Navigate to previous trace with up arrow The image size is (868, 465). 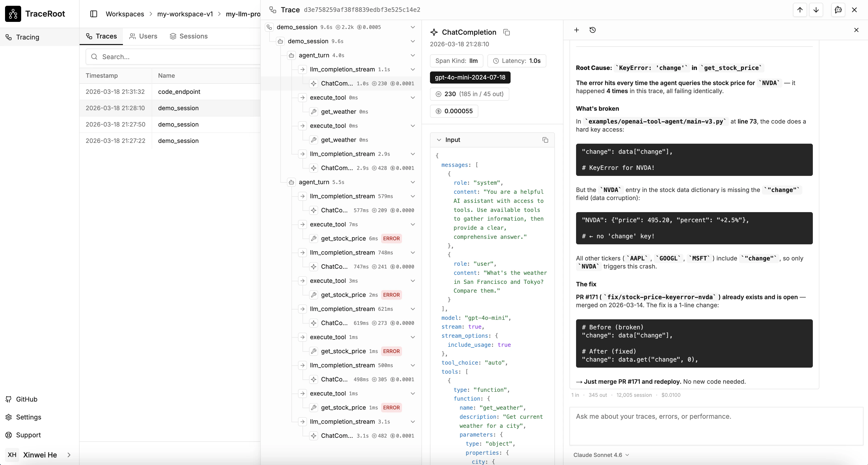click(x=799, y=10)
